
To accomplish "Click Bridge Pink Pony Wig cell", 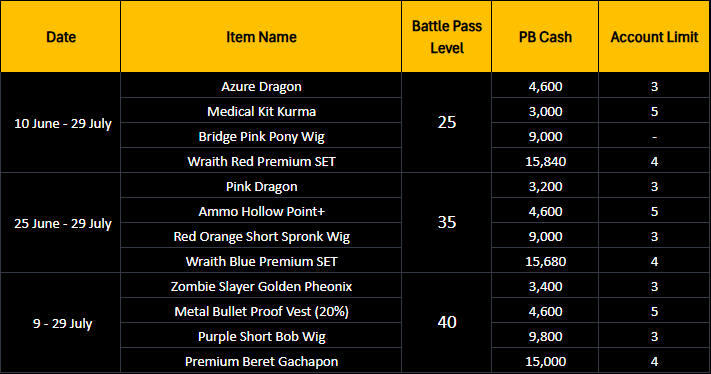I will coord(261,136).
